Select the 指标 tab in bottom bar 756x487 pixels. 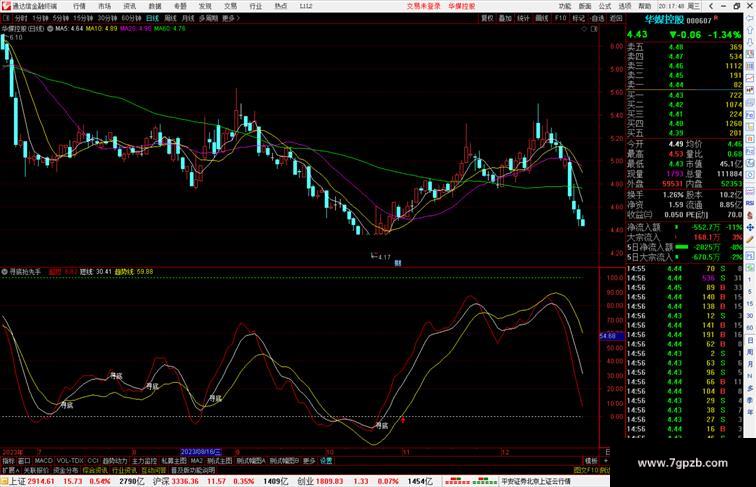pos(8,461)
